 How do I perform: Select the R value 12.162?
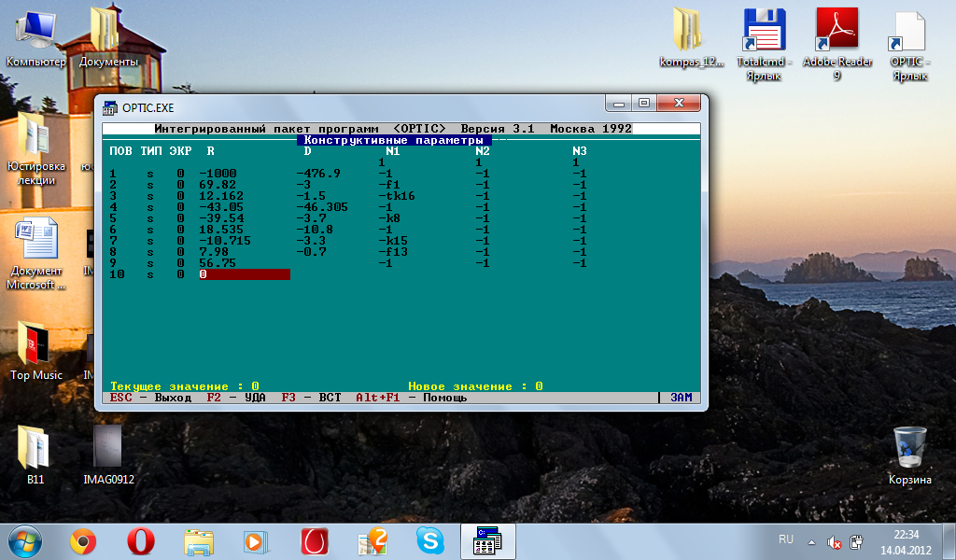click(x=221, y=196)
